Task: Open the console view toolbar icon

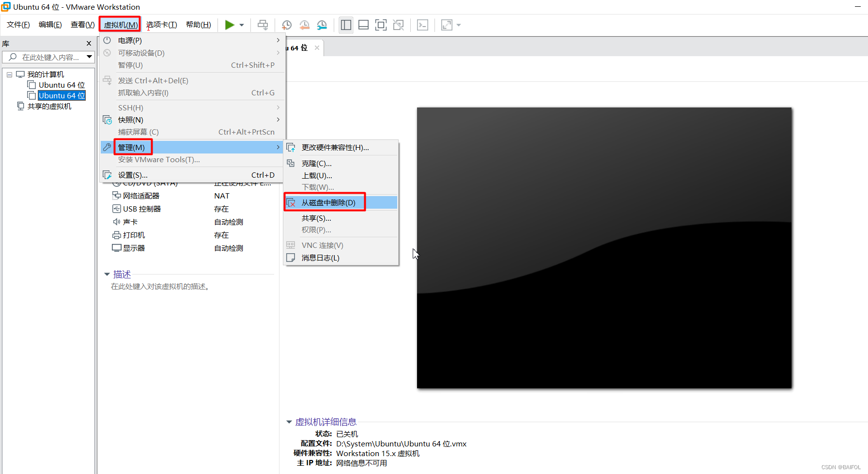Action: [422, 25]
